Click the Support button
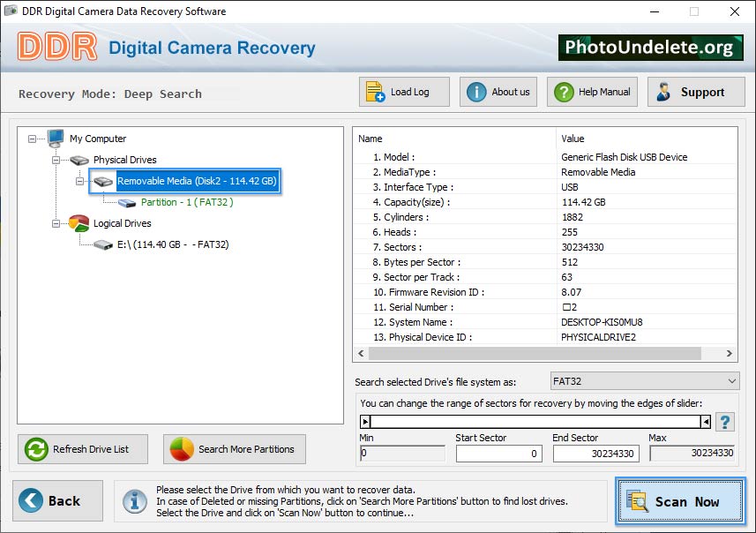This screenshot has height=533, width=756. 696,92
